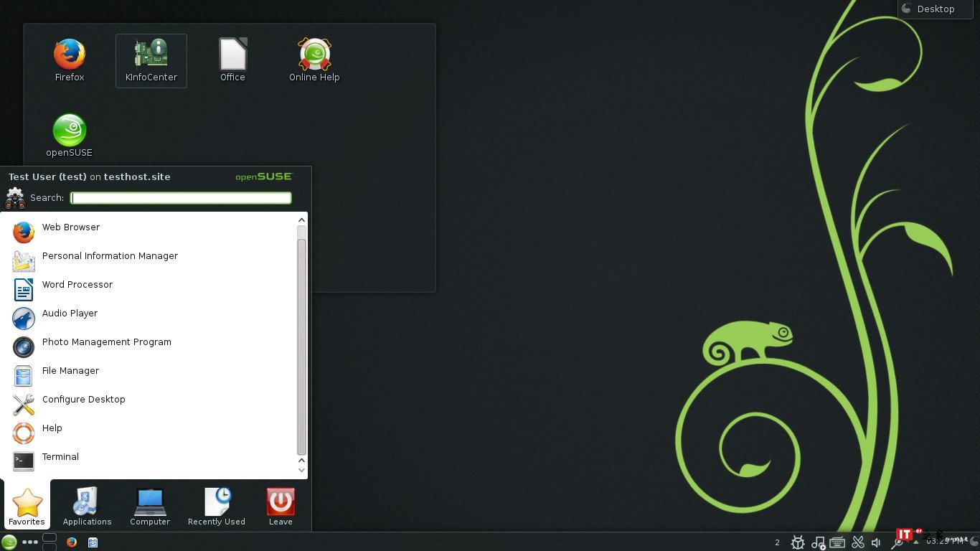Launch Web Browser from Favorites list
The width and height of the screenshot is (980, 551).
pos(70,227)
